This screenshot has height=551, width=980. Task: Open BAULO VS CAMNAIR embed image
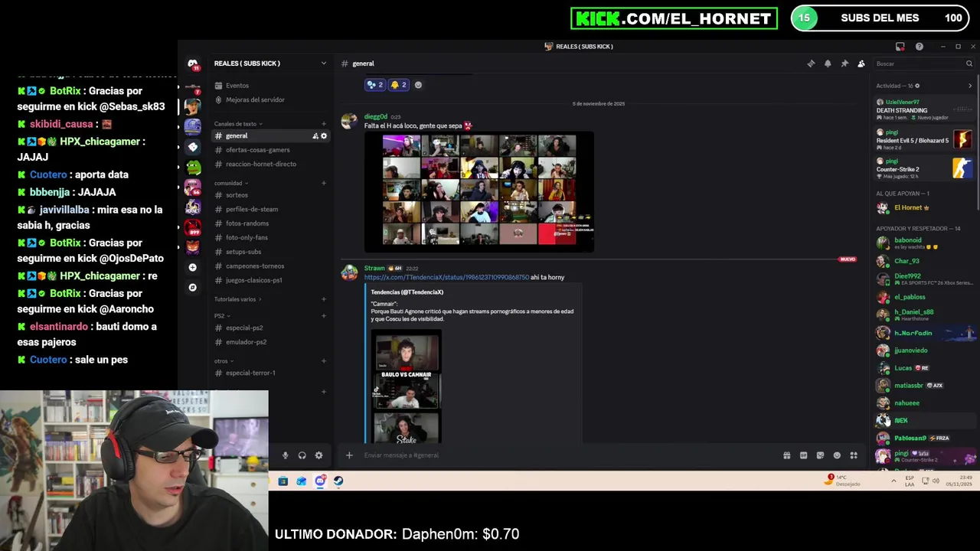click(x=407, y=386)
